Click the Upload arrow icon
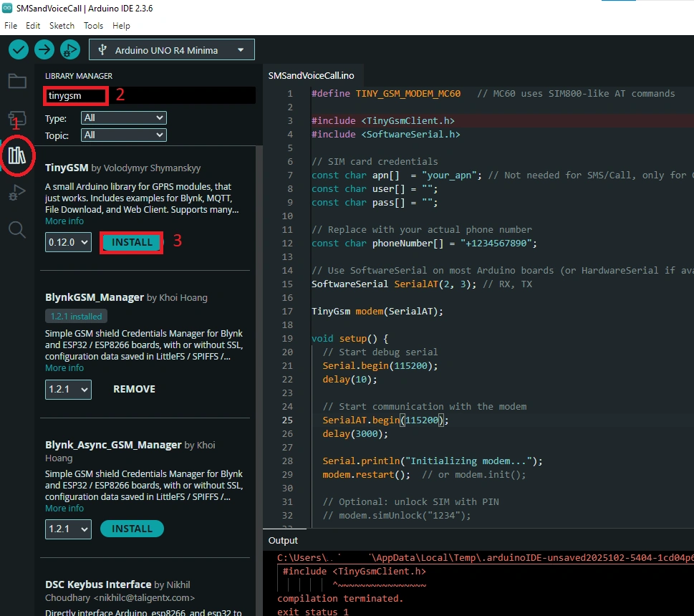 [44, 49]
